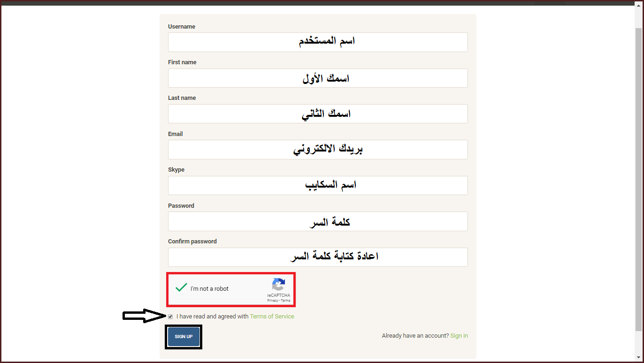Screen dimensions: 644x363
Task: Click inside the Password field
Action: pyautogui.click(x=318, y=221)
